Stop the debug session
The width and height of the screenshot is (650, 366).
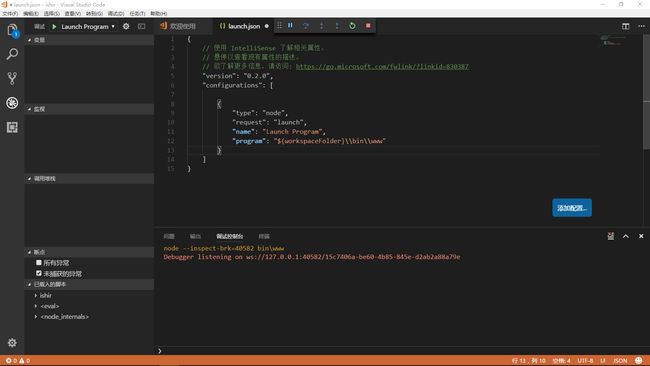click(368, 25)
